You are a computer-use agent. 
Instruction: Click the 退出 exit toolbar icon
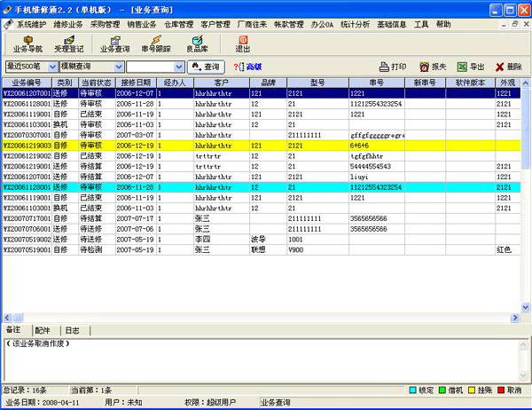[x=242, y=43]
